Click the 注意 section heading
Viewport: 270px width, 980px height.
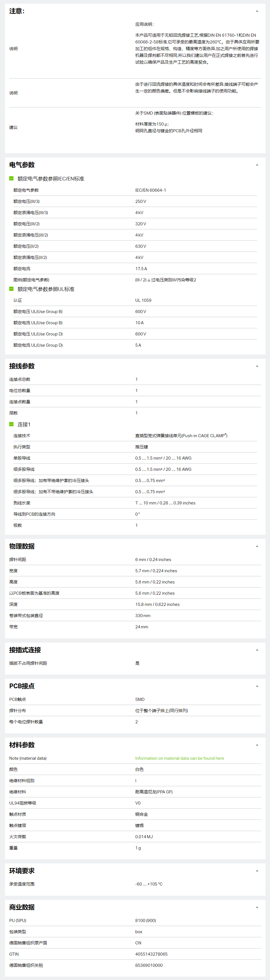point(17,11)
